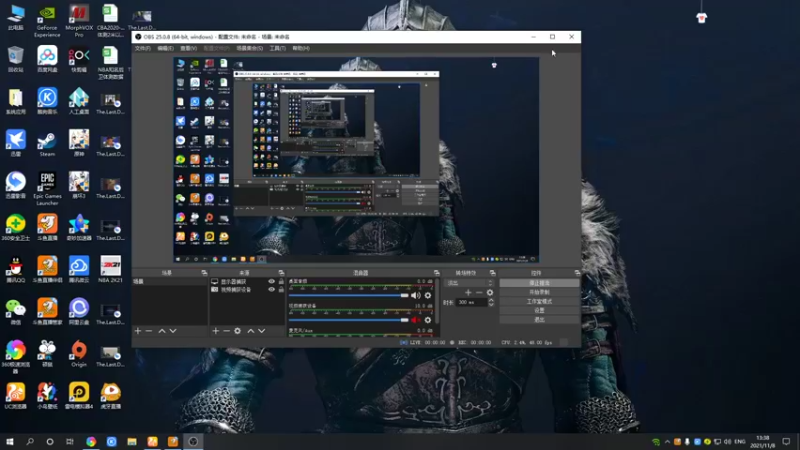Screen dimensions: 800x450
Task: Lock the video capture device source
Action: 281,289
